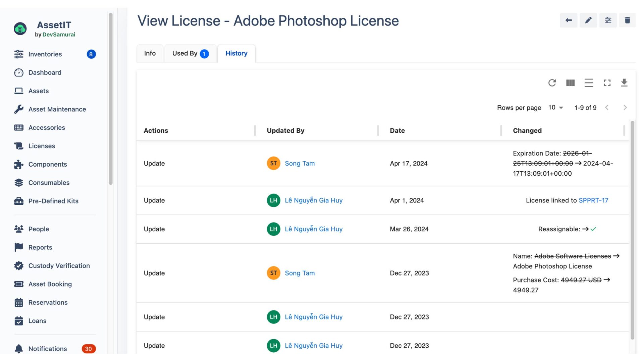This screenshot has width=644, height=362.
Task: Select the History tab
Action: (236, 53)
